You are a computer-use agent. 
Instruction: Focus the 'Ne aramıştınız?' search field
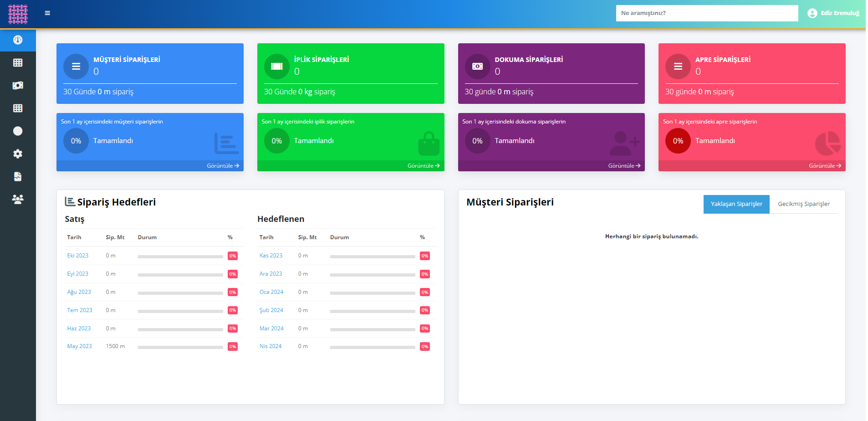pyautogui.click(x=706, y=13)
